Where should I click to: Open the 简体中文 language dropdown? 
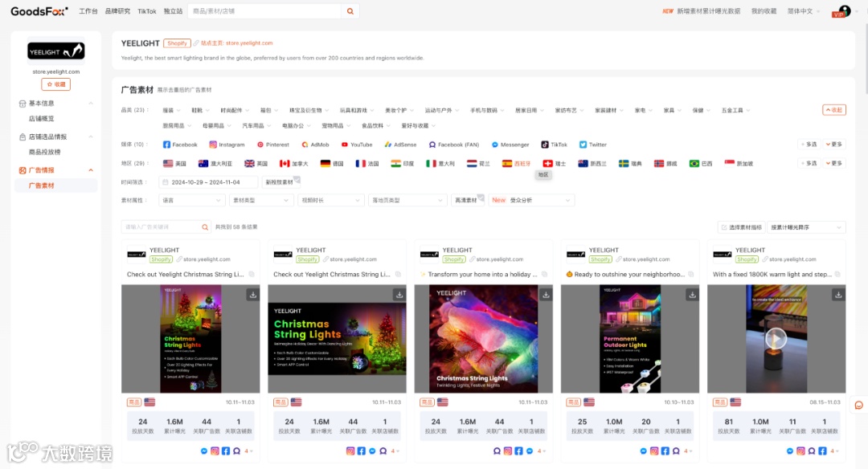[x=803, y=11]
